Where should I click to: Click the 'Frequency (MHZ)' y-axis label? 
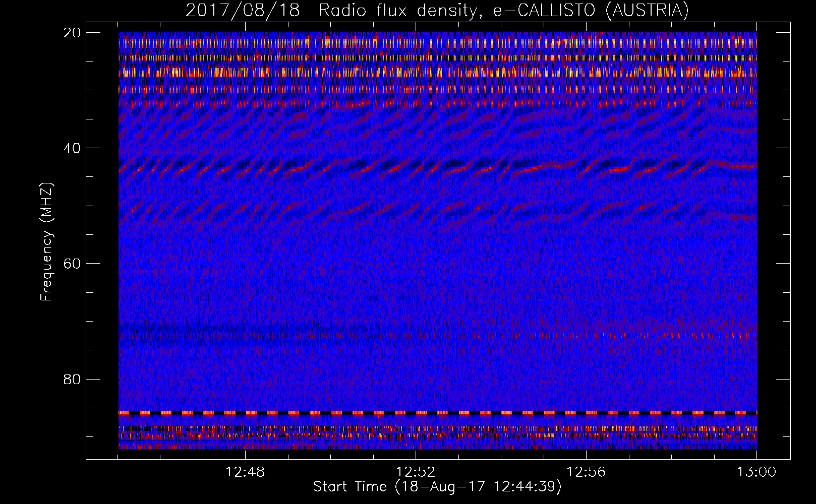click(46, 242)
